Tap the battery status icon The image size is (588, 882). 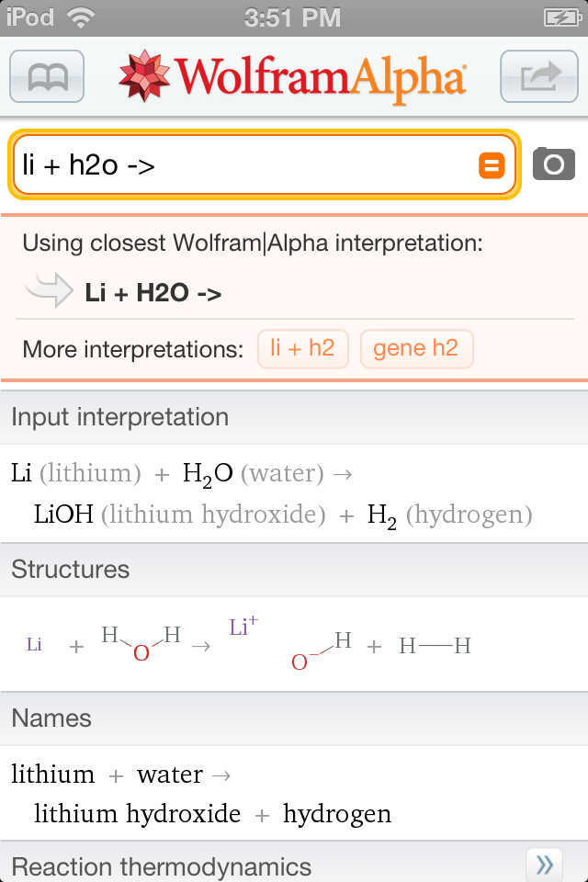pos(562,17)
